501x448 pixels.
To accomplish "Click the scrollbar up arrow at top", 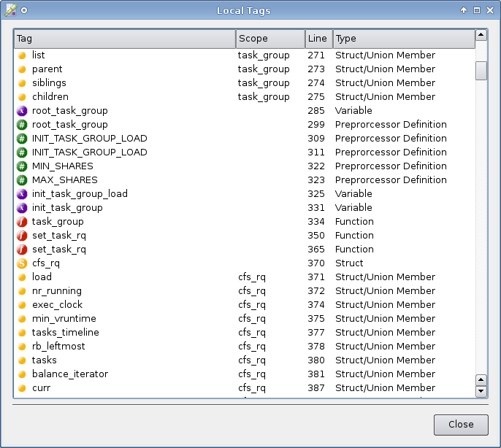I will click(x=481, y=35).
